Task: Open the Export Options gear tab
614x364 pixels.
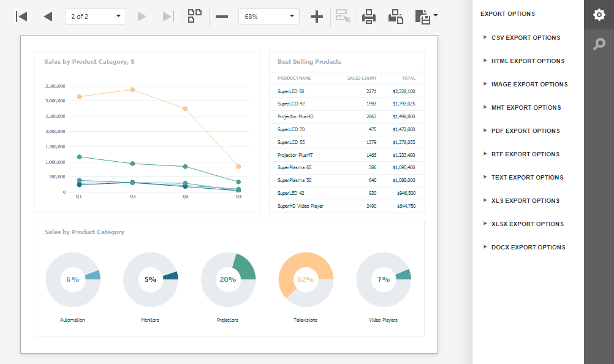Action: [599, 15]
